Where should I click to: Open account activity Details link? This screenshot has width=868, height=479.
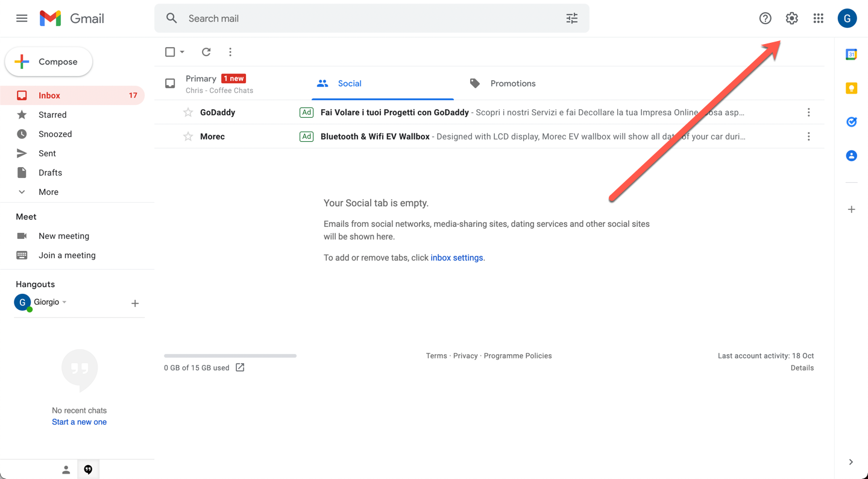pos(802,368)
